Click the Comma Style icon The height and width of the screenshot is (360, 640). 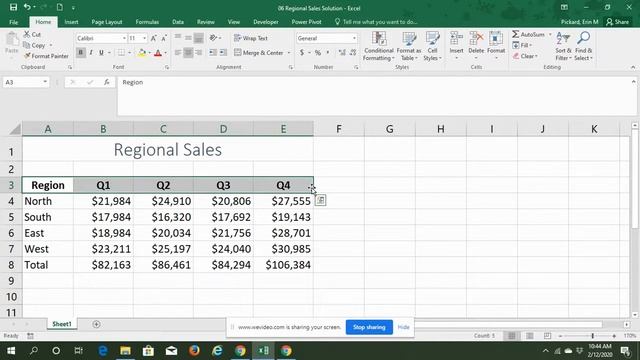click(x=328, y=53)
